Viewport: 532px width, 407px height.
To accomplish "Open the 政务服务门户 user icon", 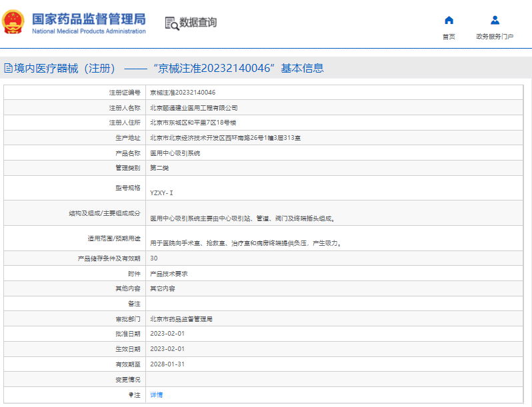I will coord(495,21).
